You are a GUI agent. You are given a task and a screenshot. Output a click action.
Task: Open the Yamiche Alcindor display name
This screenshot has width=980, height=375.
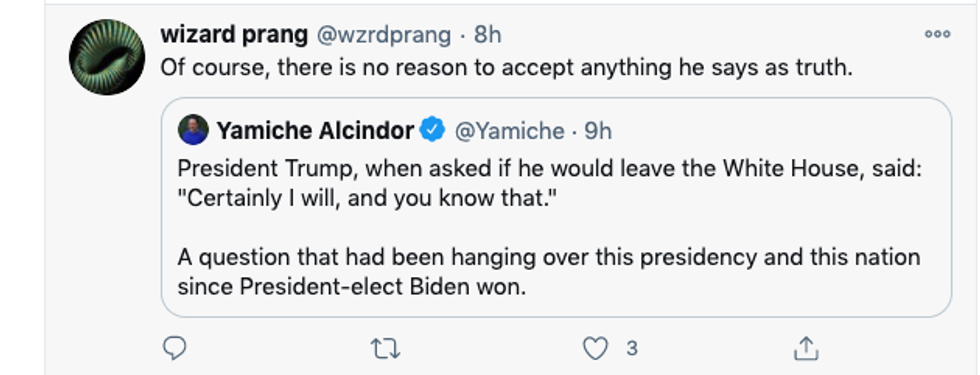tap(316, 131)
